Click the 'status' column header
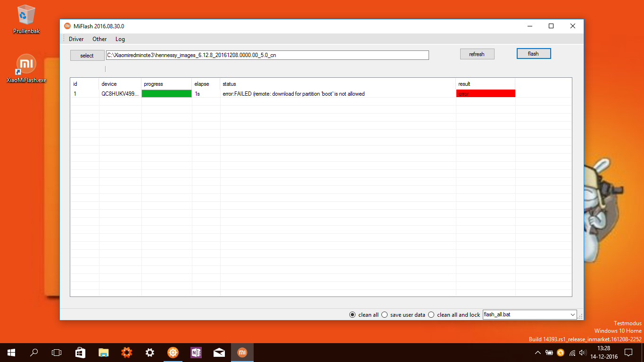This screenshot has height=362, width=644. point(338,84)
